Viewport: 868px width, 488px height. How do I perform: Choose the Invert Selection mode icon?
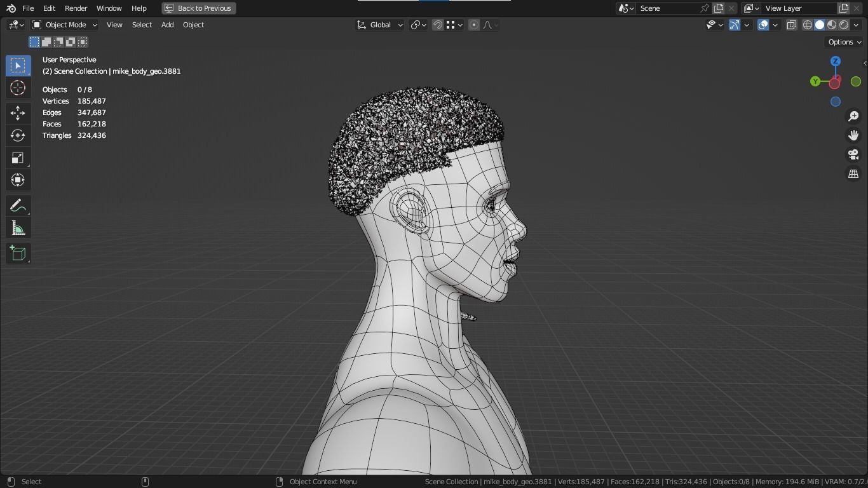[71, 42]
